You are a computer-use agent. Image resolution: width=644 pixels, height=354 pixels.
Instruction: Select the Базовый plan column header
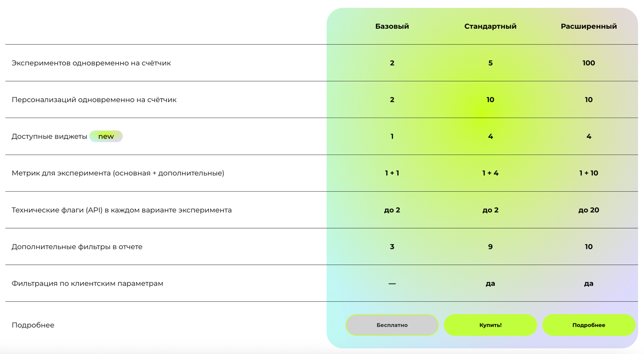pos(392,27)
